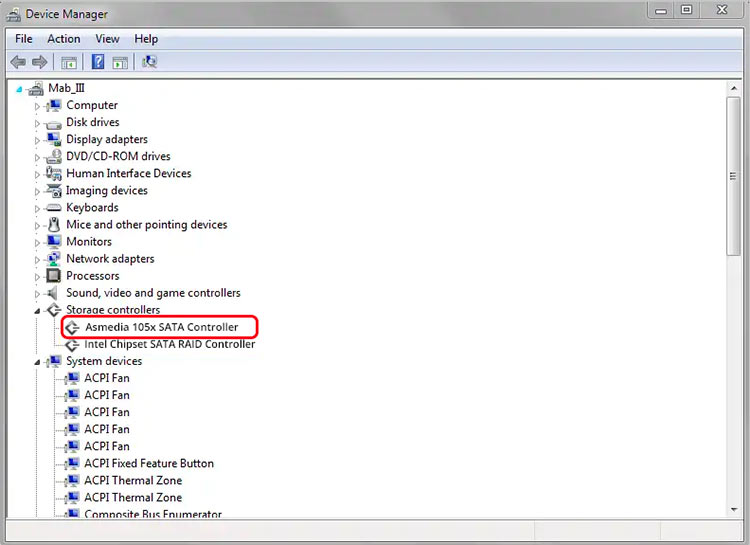Click the Intel Chipset SATA RAID Controller icon
This screenshot has width=750, height=545.
click(73, 345)
